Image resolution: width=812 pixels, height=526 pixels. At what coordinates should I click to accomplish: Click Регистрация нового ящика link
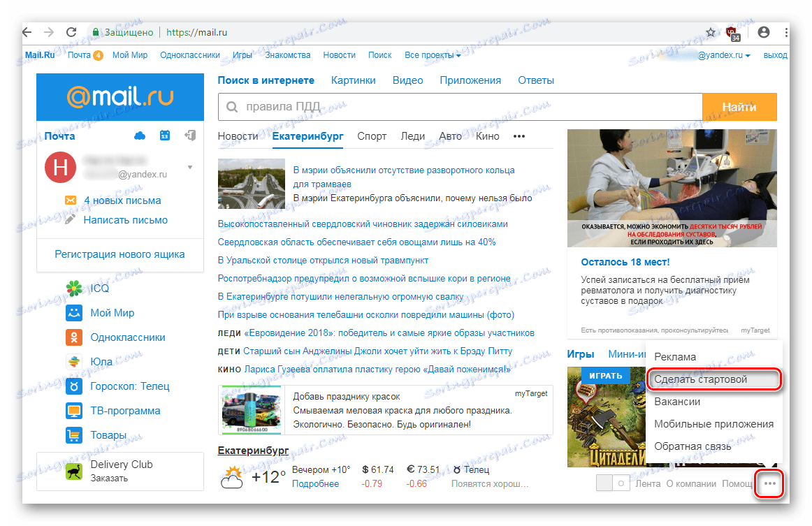(119, 254)
